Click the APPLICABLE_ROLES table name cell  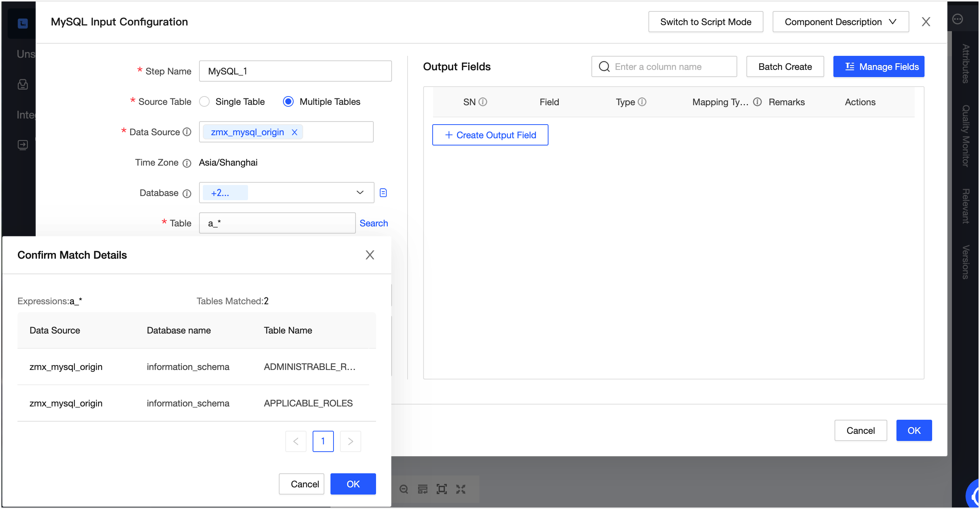coord(308,403)
